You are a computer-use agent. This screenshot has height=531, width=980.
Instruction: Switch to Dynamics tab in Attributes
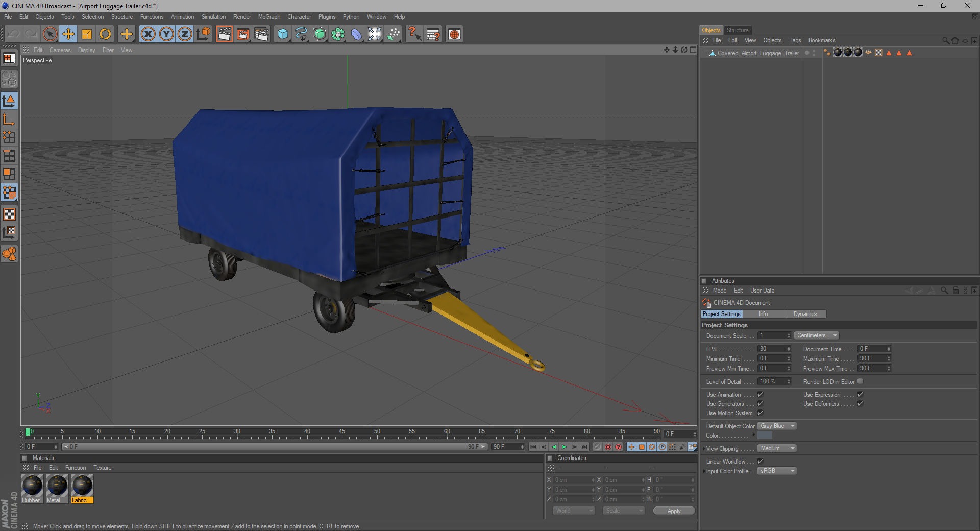pyautogui.click(x=805, y=314)
